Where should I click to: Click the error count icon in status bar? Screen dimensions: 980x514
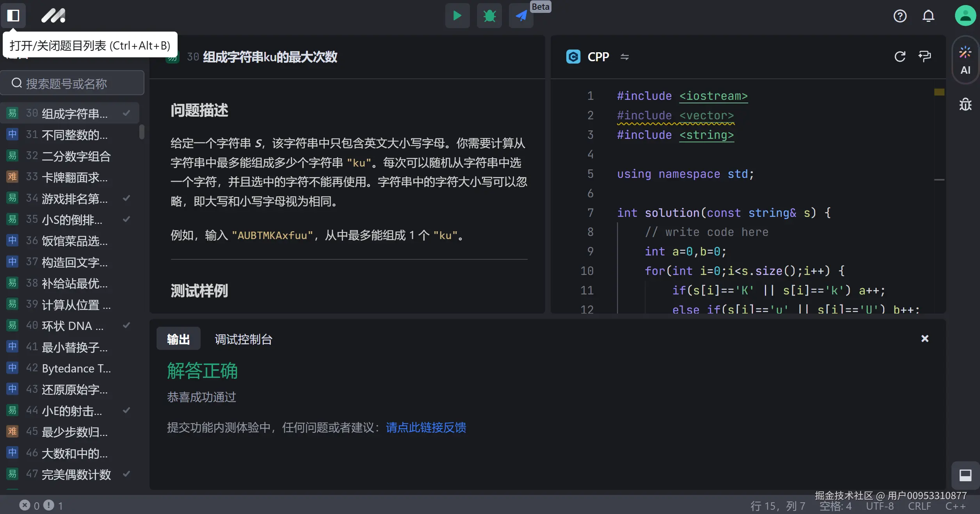[x=25, y=505]
